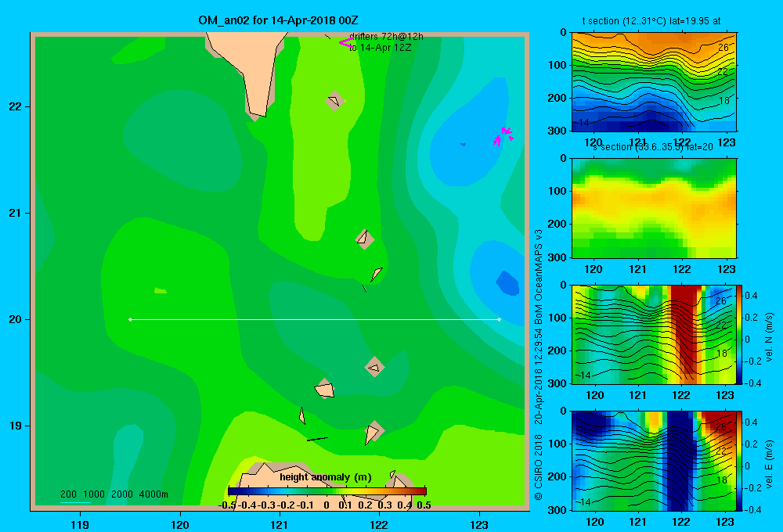This screenshot has height=532, width=783.
Task: Click depth label 300 on salinity section axis
Action: tap(559, 257)
